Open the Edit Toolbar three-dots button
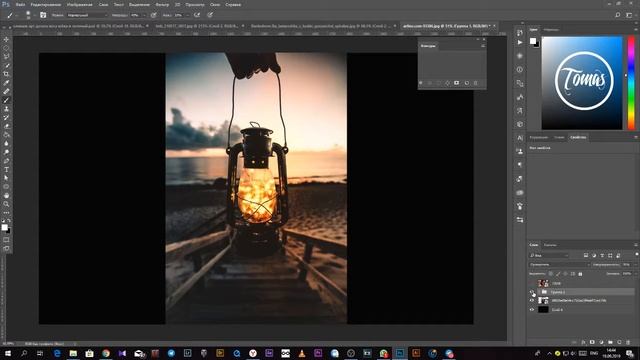The image size is (640, 360). (x=6, y=213)
